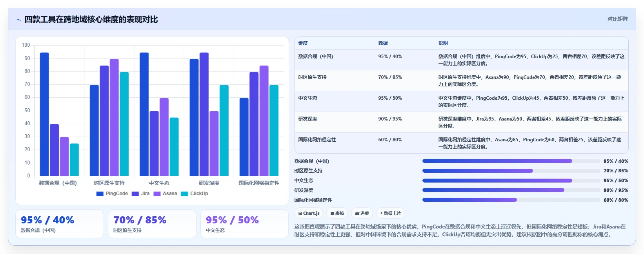Click the 表格 tag button
644x254 pixels.
337,213
